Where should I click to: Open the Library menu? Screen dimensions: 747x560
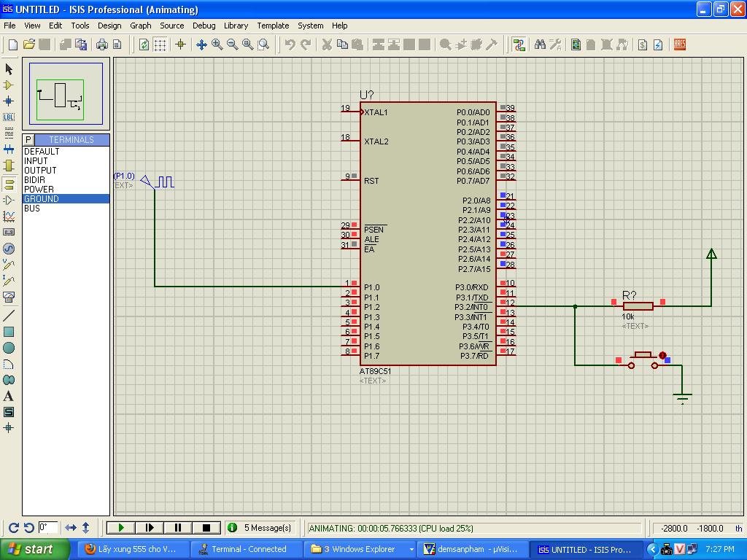click(x=236, y=26)
